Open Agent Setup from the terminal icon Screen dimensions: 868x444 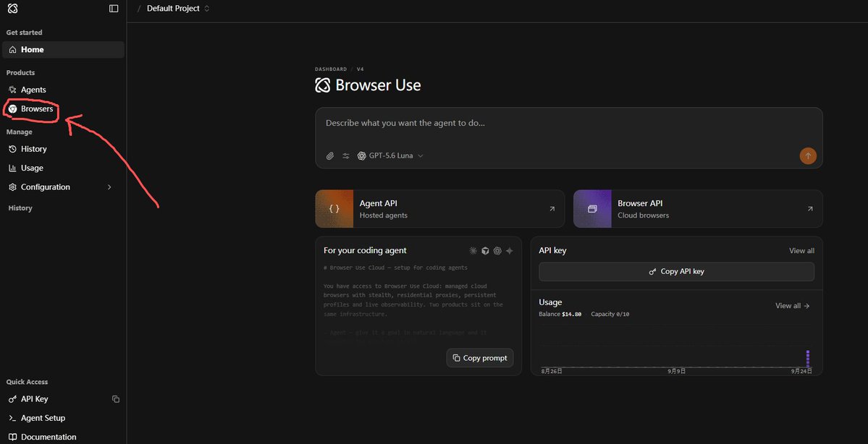point(13,418)
